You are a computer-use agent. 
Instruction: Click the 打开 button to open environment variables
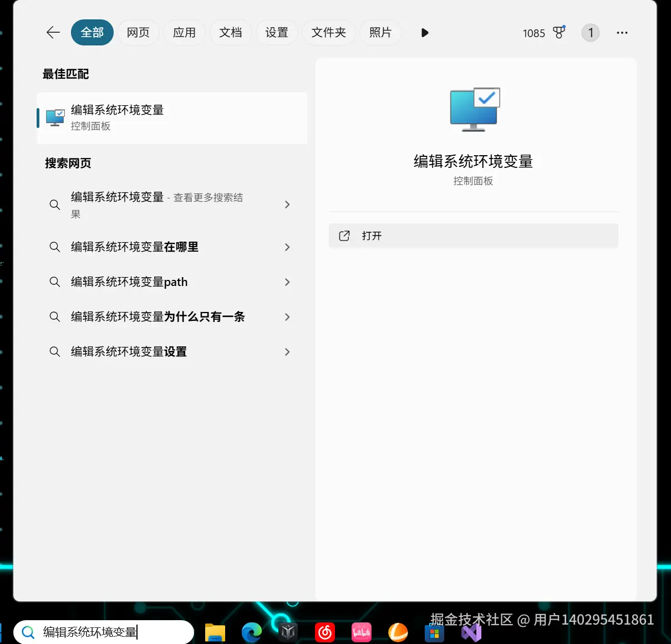tap(473, 236)
